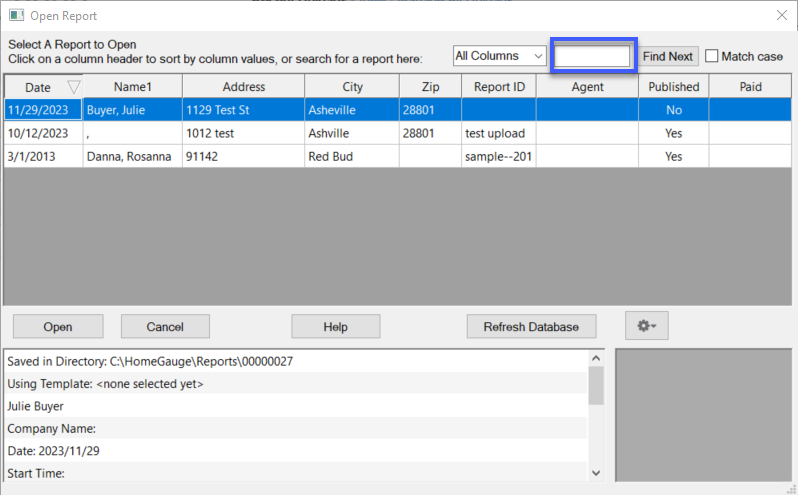Sort by the Published column header
Viewport: 798px width, 495px height.
pos(673,87)
